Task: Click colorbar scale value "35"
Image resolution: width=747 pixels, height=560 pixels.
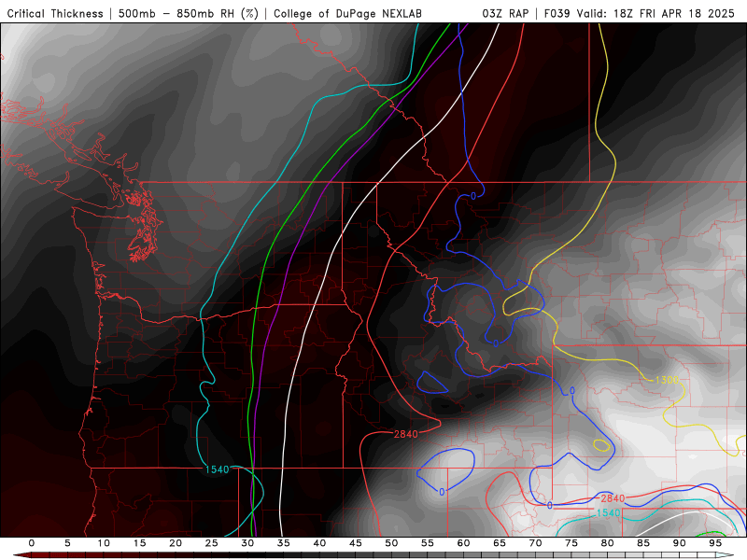Action: (284, 543)
